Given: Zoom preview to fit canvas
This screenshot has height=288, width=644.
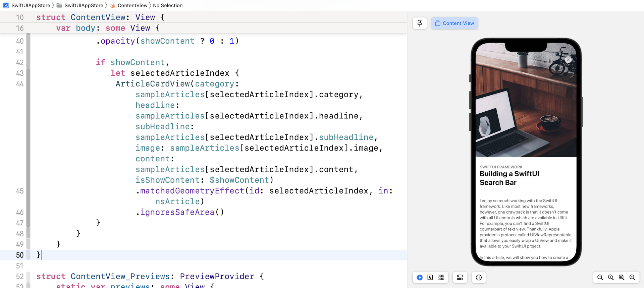Looking at the screenshot, I should 622,277.
